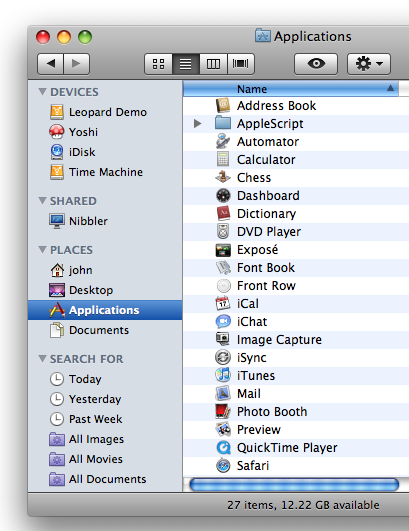The image size is (409, 531).
Task: Select the iTunes app icon
Action: (223, 375)
